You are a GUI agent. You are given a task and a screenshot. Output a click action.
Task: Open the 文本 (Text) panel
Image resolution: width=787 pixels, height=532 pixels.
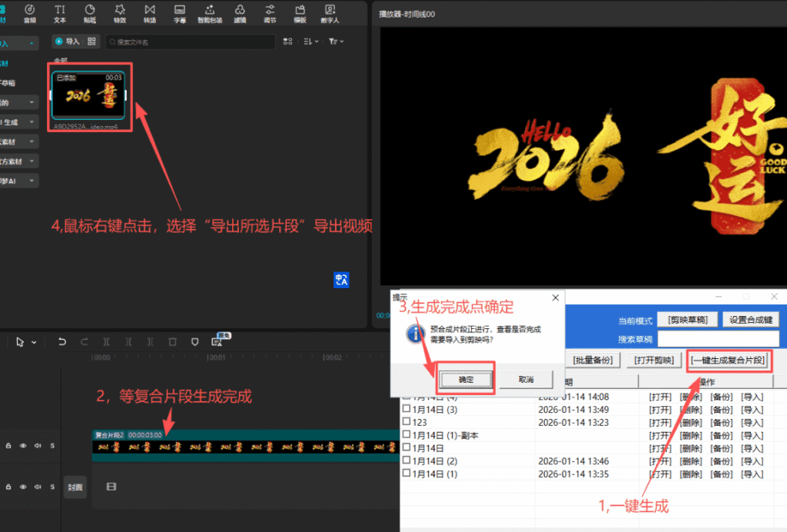(61, 13)
